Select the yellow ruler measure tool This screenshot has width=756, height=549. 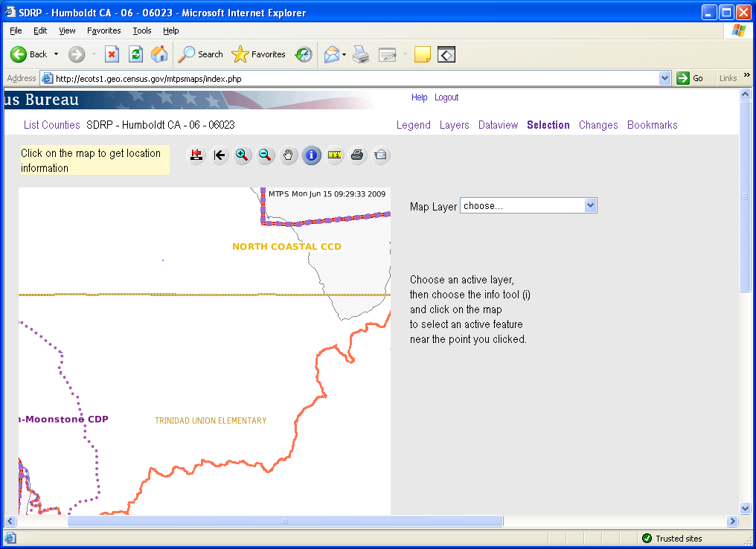[334, 155]
